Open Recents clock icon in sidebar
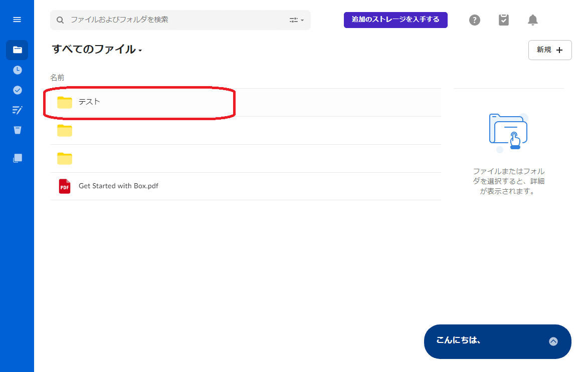 click(17, 70)
